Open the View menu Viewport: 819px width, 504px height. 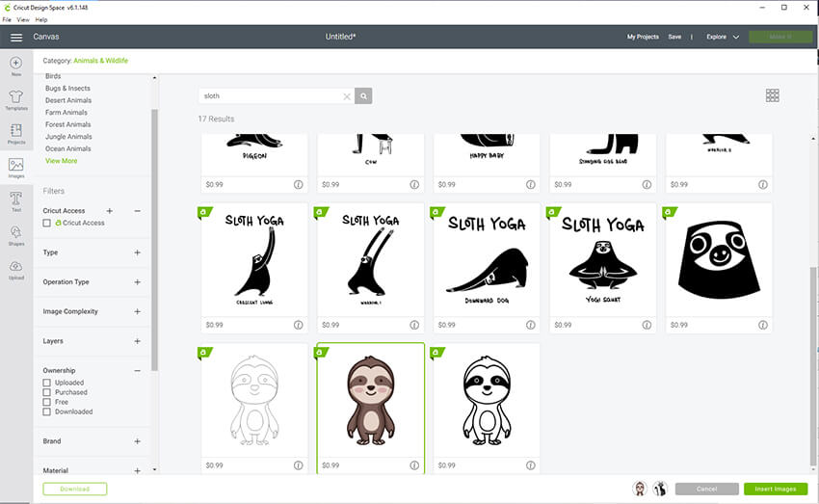[x=23, y=20]
